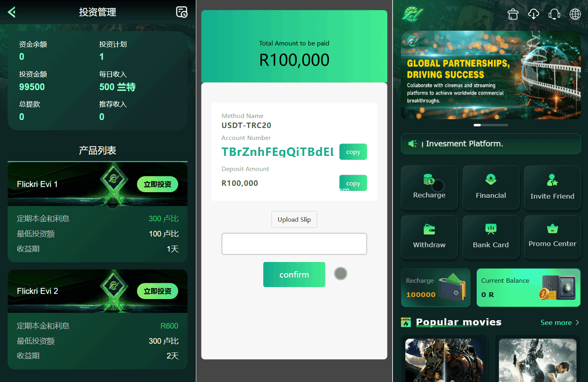Open Invite Friend tile
This screenshot has height=382, width=588.
pyautogui.click(x=552, y=187)
